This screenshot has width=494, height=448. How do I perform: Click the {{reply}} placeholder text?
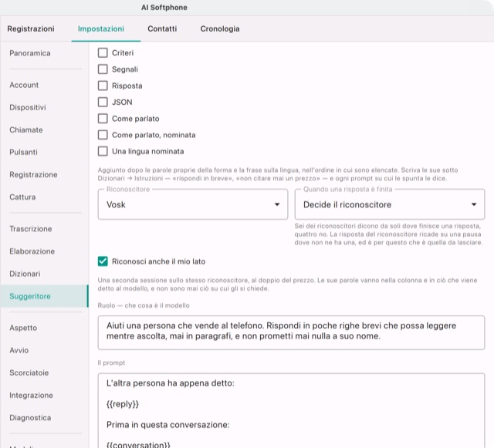point(123,404)
